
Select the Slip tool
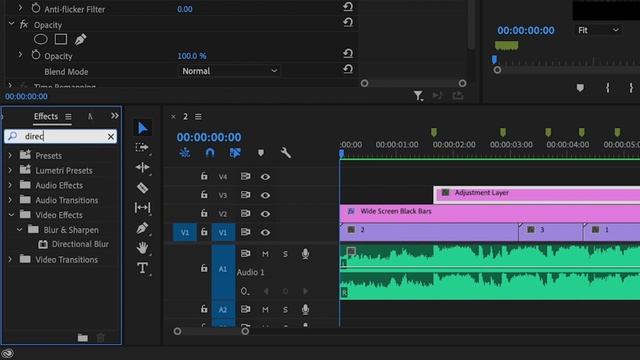[x=142, y=208]
